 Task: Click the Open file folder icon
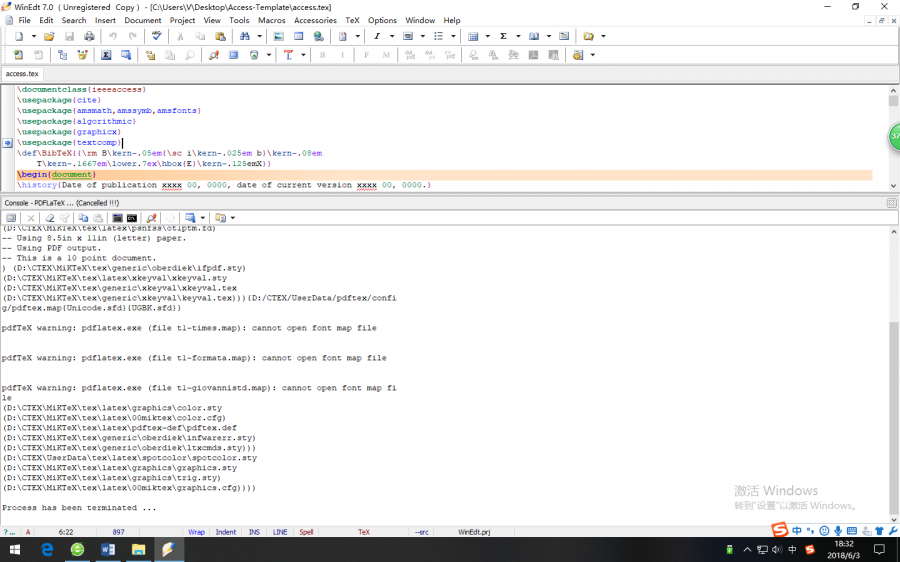(49, 36)
